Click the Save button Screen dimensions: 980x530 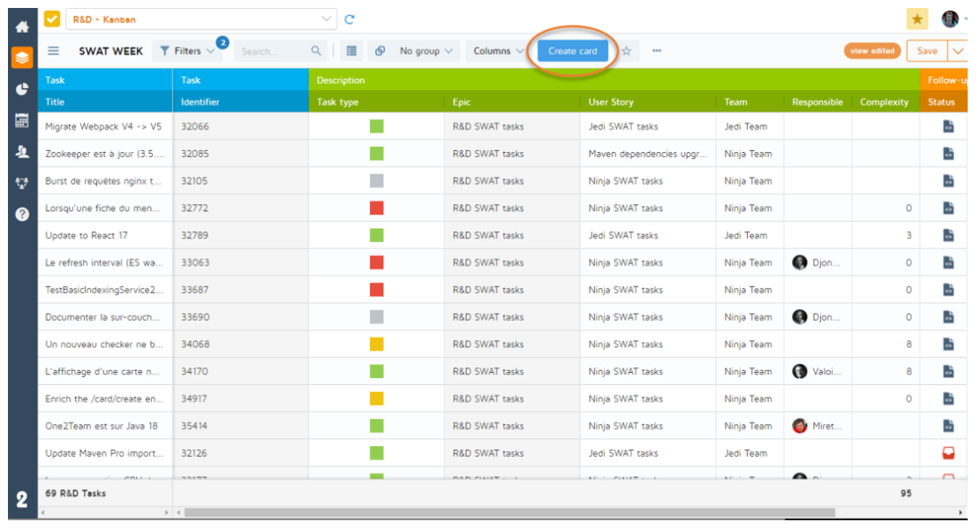tap(927, 51)
